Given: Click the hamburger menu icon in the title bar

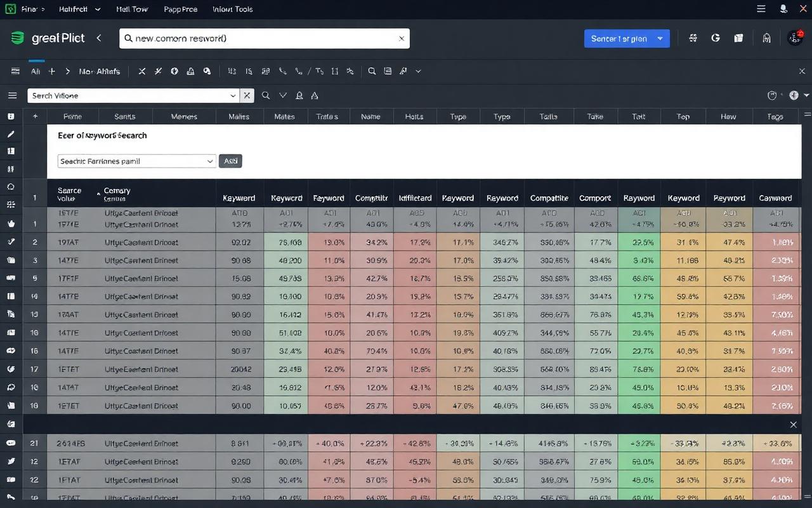Looking at the screenshot, I should (x=761, y=9).
